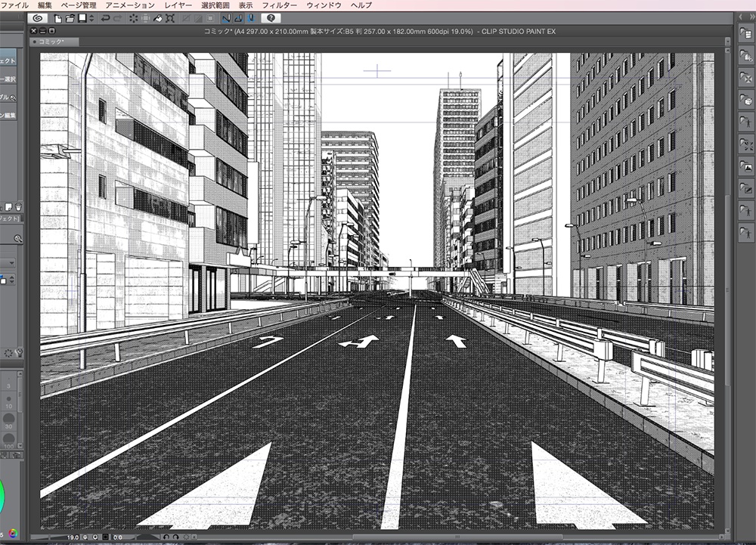756x545 pixels.
Task: Click the Open file icon in the toolbar
Action: tap(69, 17)
